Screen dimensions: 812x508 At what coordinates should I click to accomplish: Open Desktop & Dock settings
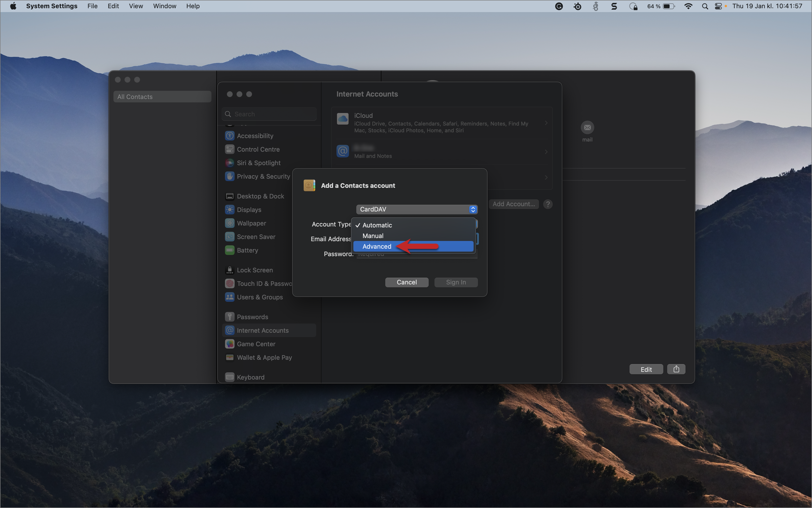[x=258, y=196]
